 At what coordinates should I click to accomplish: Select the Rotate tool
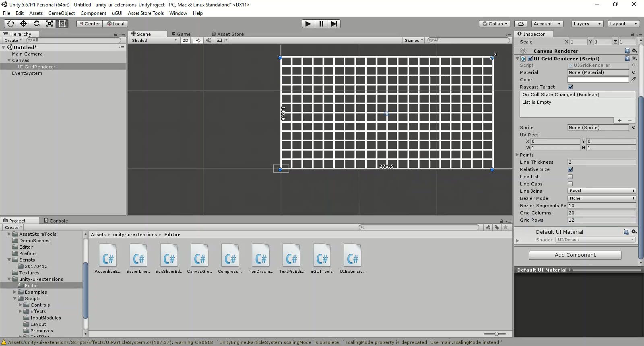[36, 24]
